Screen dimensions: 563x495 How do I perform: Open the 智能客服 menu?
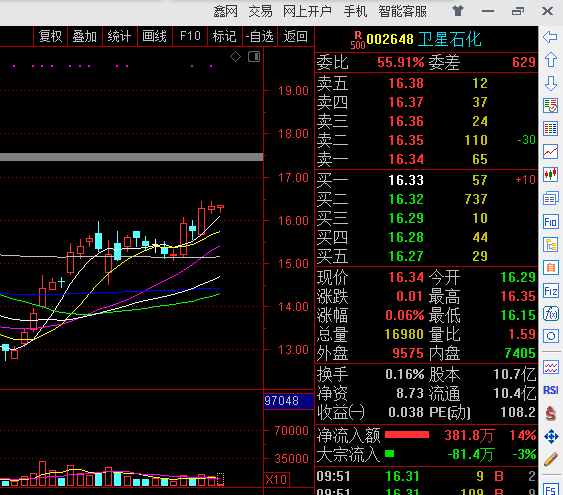pos(403,11)
